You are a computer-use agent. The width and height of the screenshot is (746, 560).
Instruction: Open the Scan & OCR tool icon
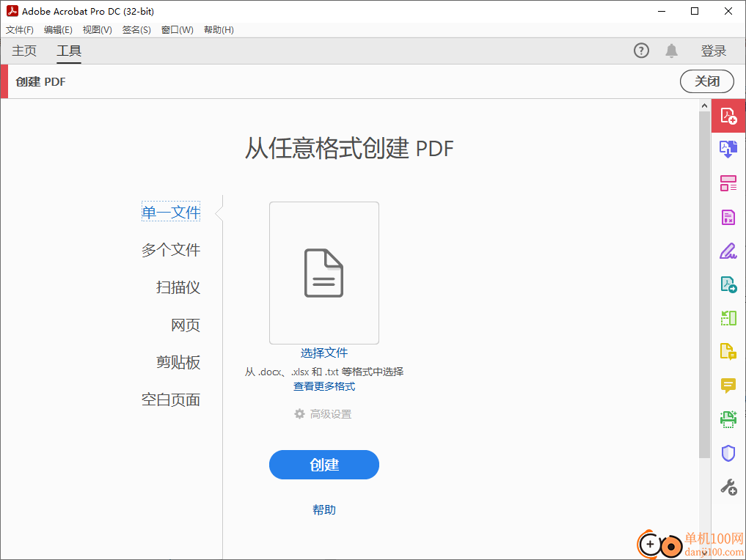(x=728, y=419)
